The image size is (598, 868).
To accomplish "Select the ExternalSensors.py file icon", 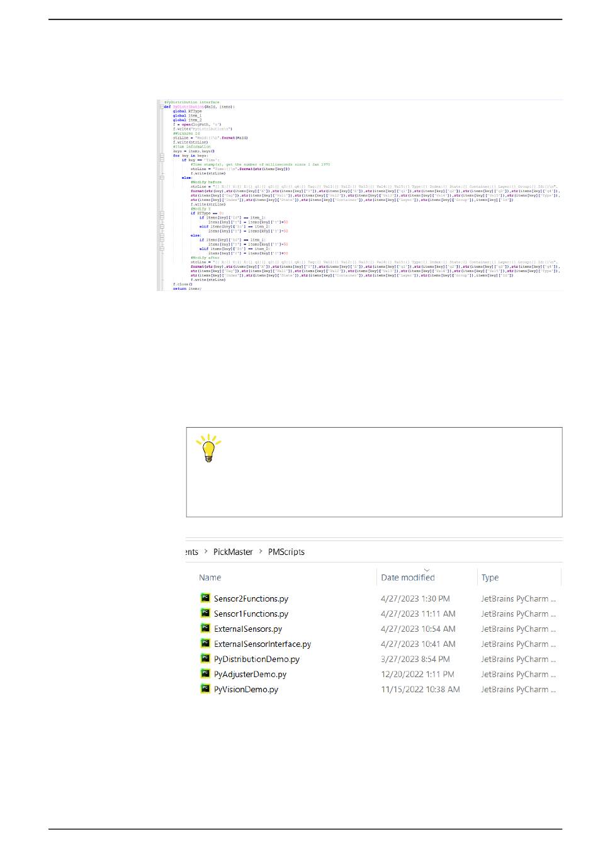I will point(205,629).
